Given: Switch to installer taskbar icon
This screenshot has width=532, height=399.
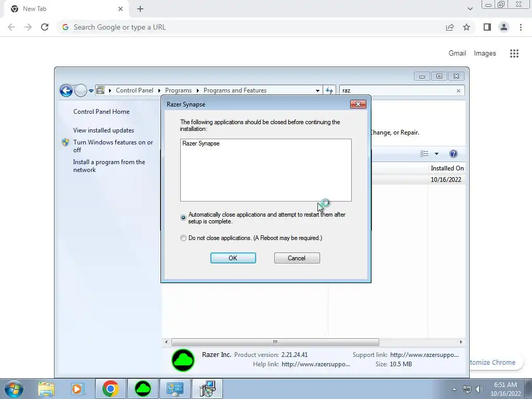Looking at the screenshot, I should 207,389.
